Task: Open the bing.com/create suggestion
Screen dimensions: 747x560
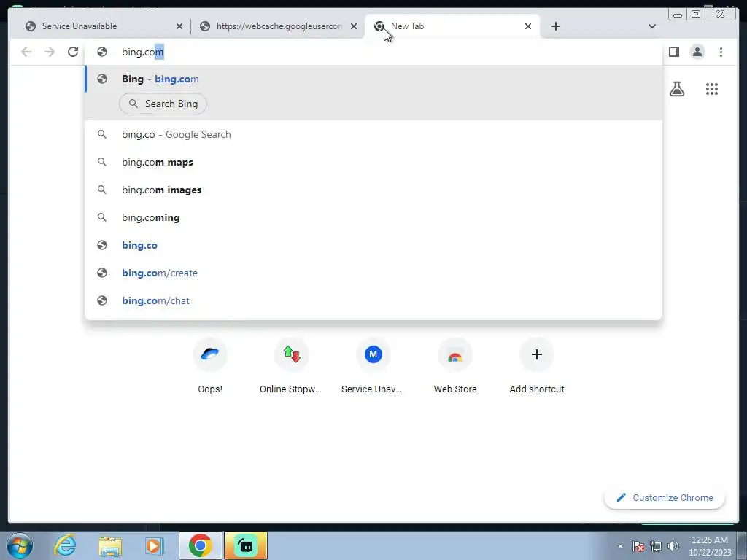Action: click(373, 273)
